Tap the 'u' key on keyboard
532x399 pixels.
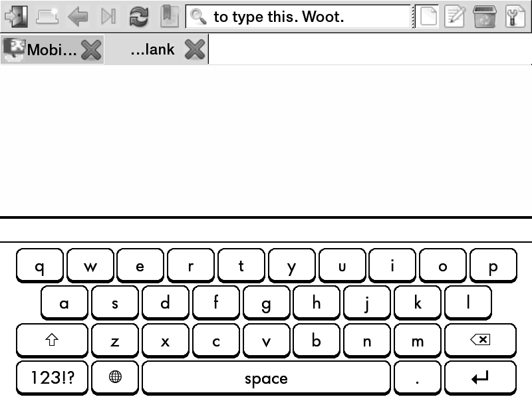coord(342,265)
